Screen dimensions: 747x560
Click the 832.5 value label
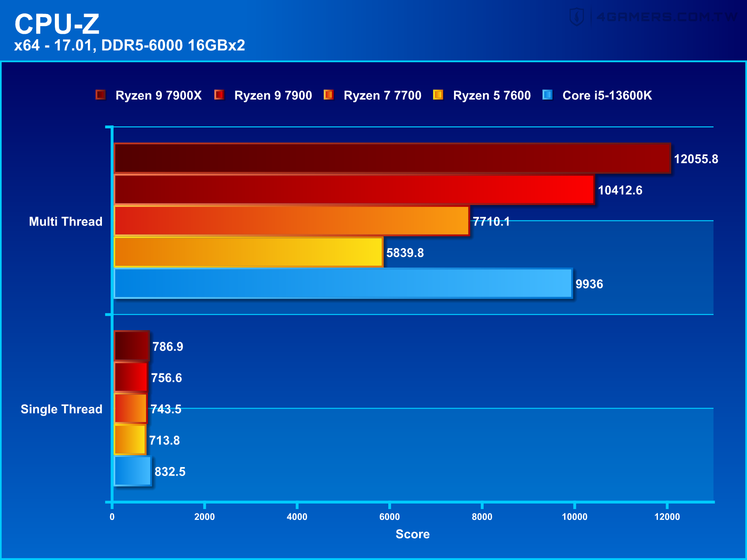170,472
